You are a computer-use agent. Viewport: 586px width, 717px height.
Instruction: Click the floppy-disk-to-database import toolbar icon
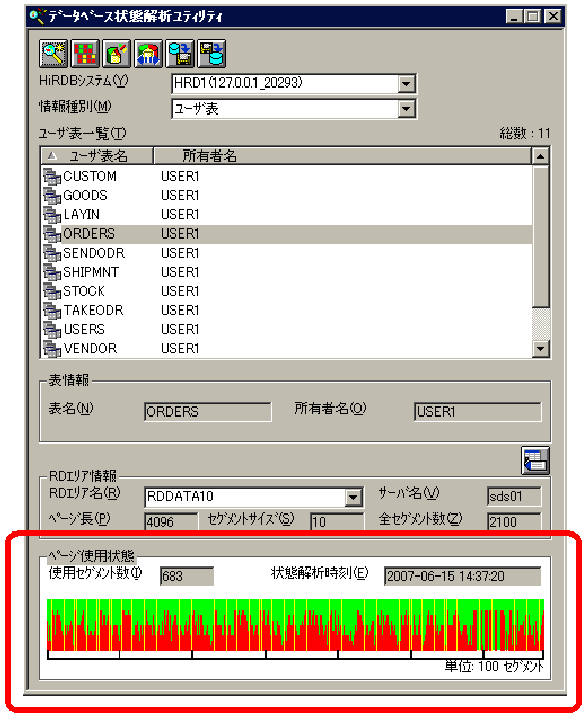212,54
